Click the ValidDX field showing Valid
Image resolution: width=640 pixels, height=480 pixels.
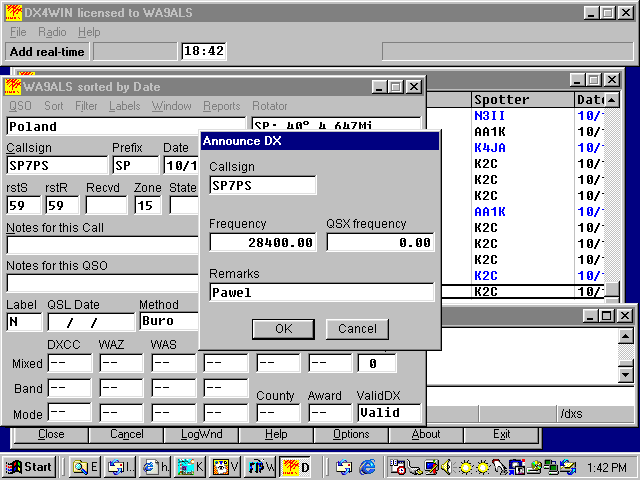[x=389, y=413]
